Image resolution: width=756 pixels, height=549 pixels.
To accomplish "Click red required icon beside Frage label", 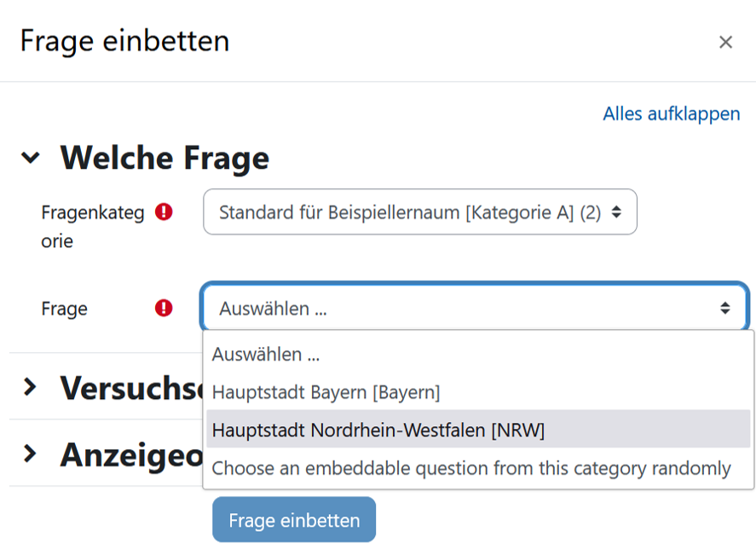I will tap(164, 308).
